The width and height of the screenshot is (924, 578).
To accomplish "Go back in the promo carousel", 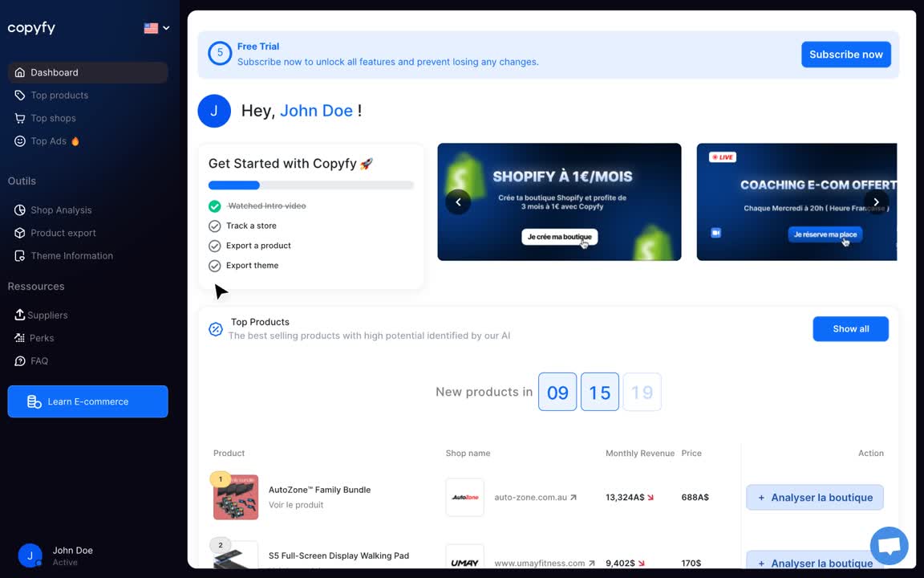I will (458, 201).
